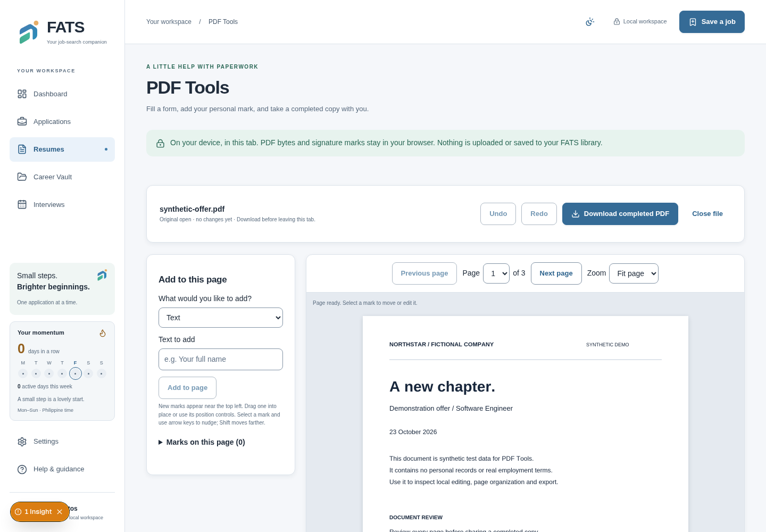Click the 'Save a job' button
The image size is (766, 532).
click(712, 22)
